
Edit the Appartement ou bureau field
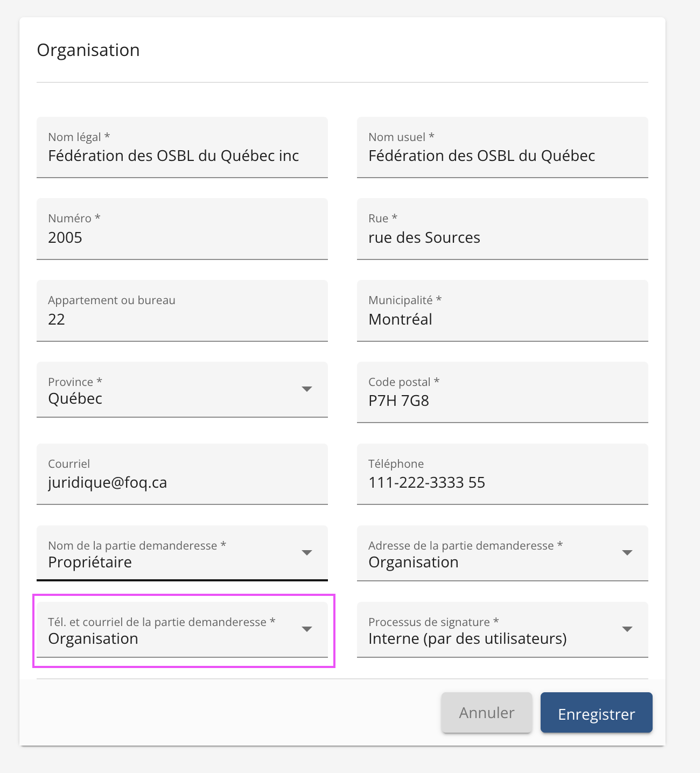tap(182, 319)
